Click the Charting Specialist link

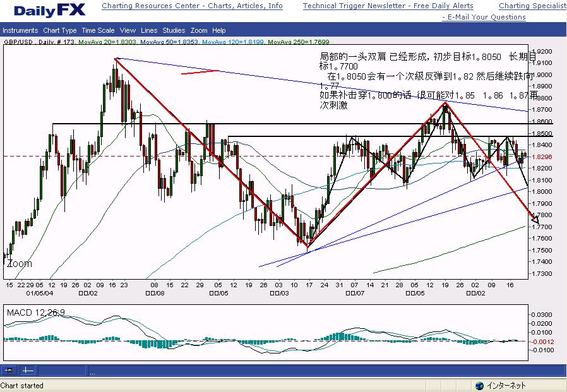click(x=532, y=6)
